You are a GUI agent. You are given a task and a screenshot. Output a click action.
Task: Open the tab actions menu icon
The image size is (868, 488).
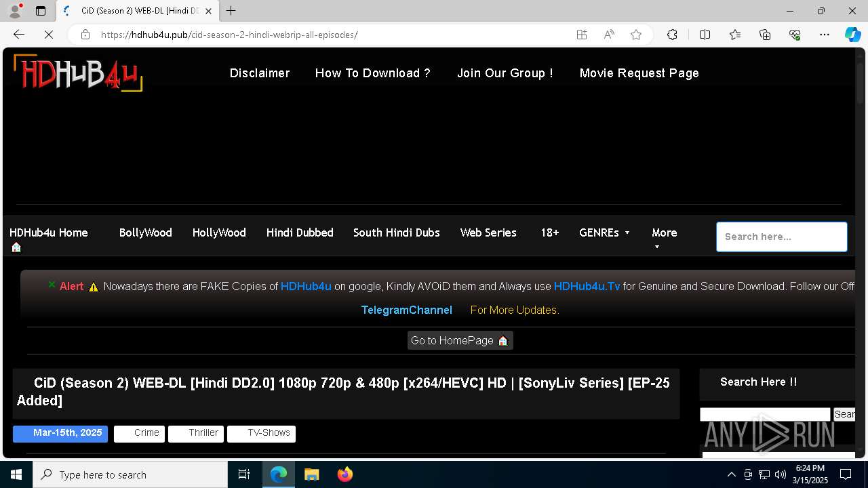point(41,11)
